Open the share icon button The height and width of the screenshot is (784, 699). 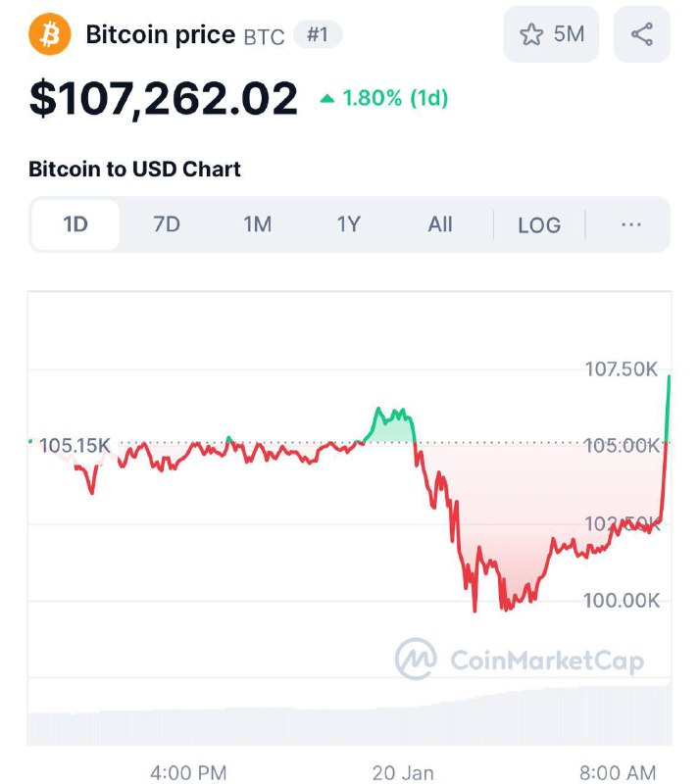coord(641,34)
